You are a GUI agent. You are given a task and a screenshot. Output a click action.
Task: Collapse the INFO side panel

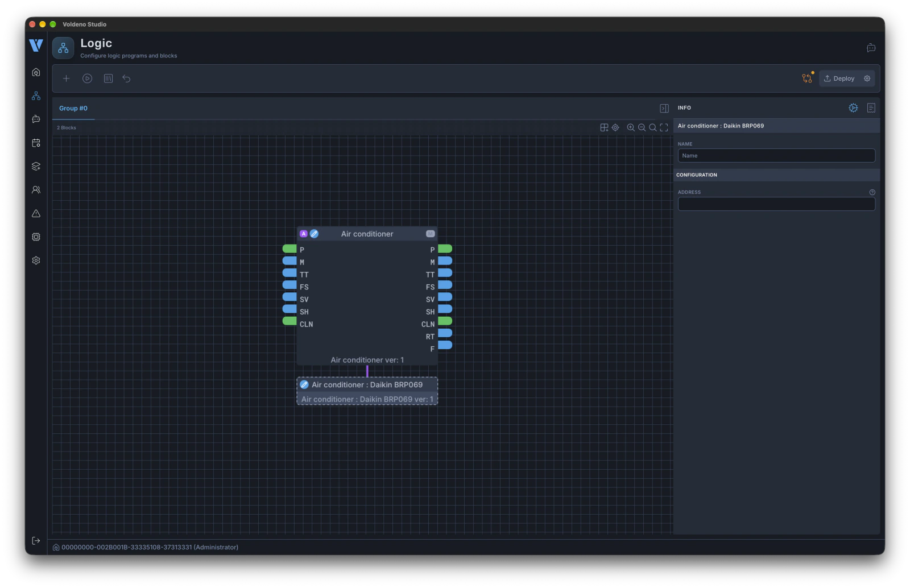[664, 108]
